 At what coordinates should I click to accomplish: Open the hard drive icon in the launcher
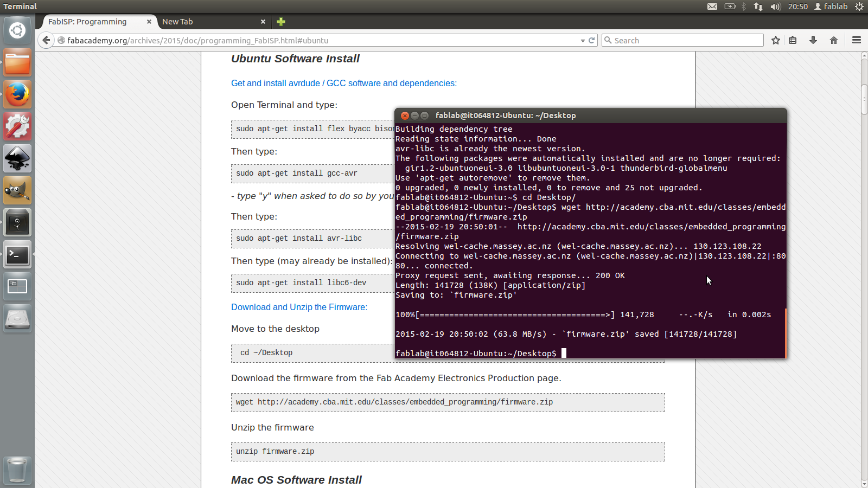(17, 318)
